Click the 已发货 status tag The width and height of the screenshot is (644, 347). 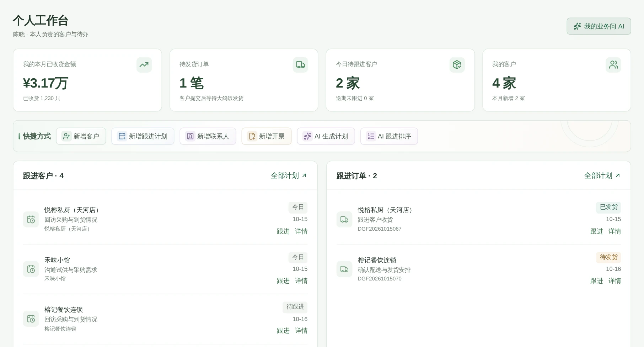pyautogui.click(x=608, y=207)
